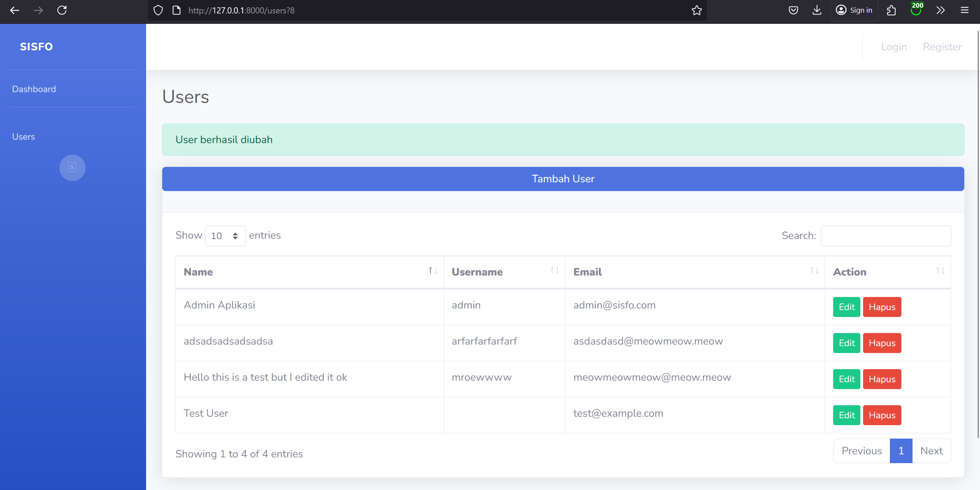Viewport: 980px width, 490px height.
Task: Click the browser back arrow
Action: tap(15, 10)
